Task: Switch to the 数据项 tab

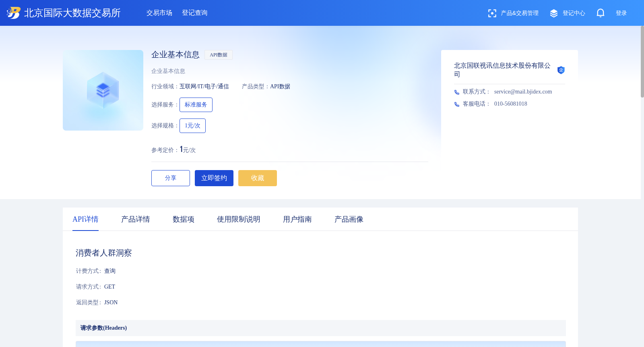Action: [184, 219]
